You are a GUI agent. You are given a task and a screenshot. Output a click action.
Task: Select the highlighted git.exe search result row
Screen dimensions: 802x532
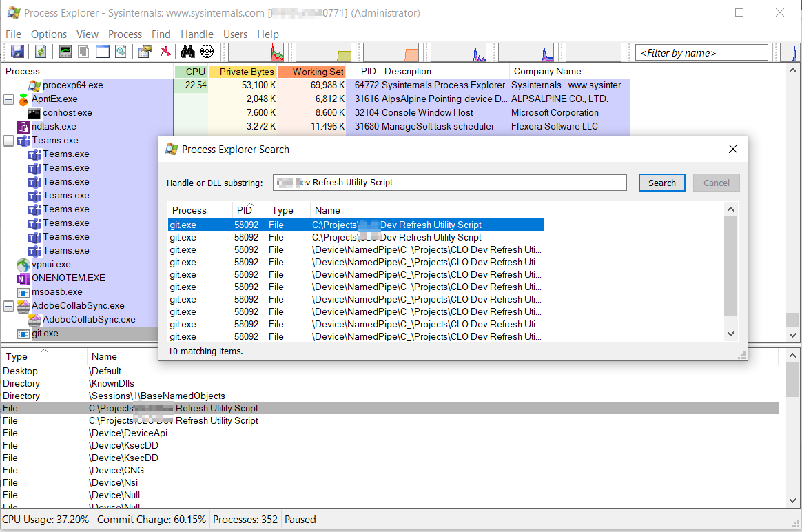click(x=356, y=225)
